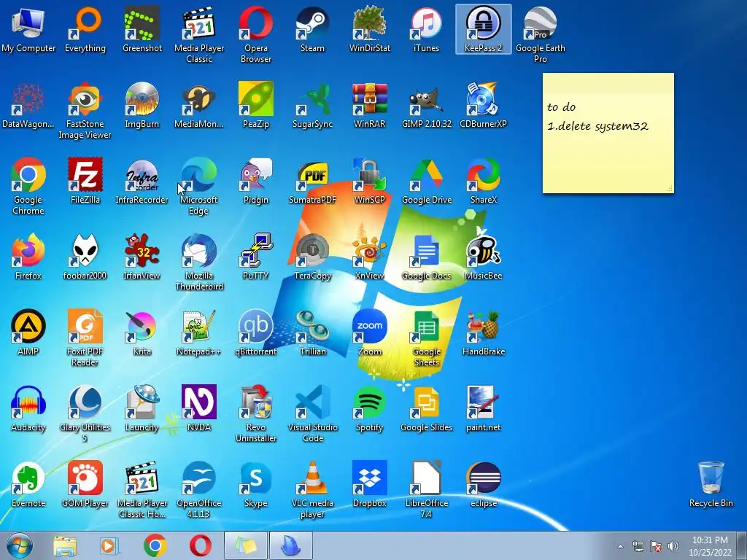Image resolution: width=747 pixels, height=560 pixels.
Task: Open the volume speaker tray icon
Action: (x=673, y=546)
